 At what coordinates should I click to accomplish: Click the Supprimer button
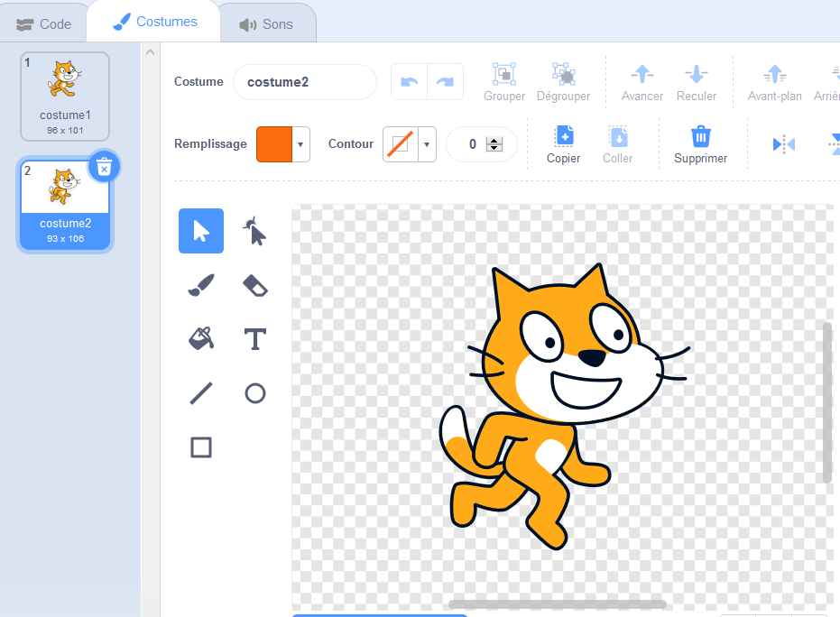tap(700, 144)
